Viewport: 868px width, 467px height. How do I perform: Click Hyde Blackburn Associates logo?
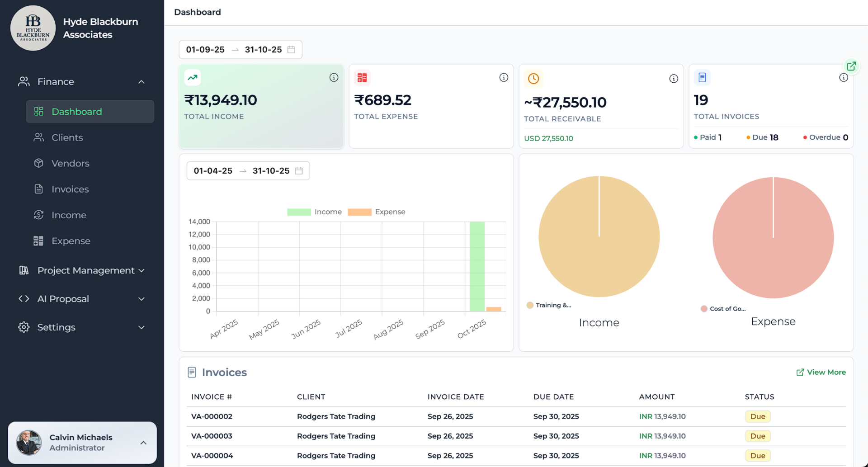(33, 28)
